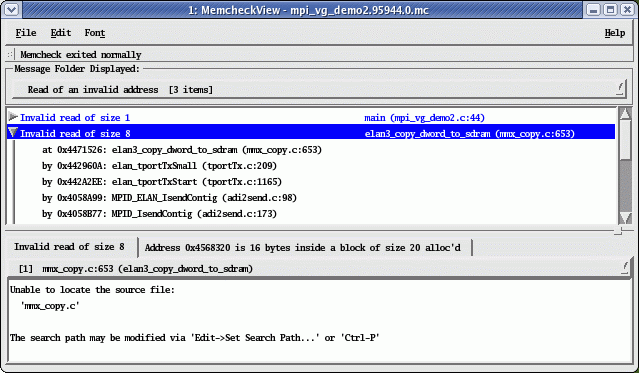Maximize the MemcheckView window
639x373 pixels.
610,9
